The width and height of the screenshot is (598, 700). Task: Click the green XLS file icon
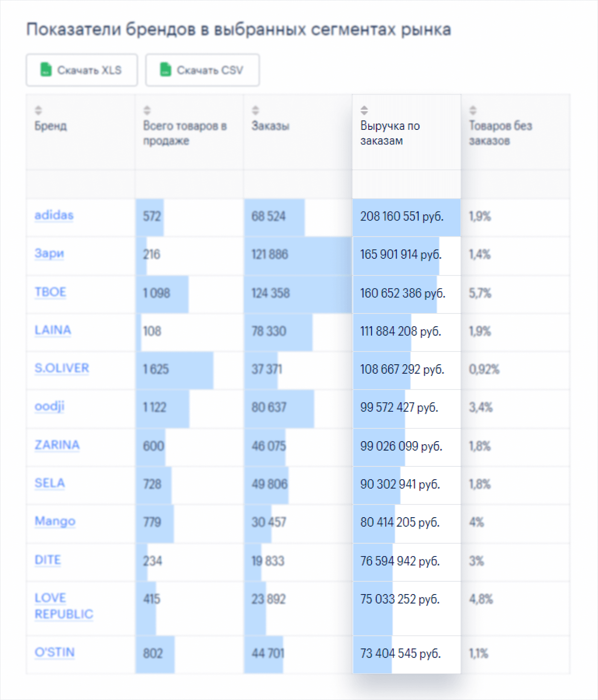pos(46,70)
